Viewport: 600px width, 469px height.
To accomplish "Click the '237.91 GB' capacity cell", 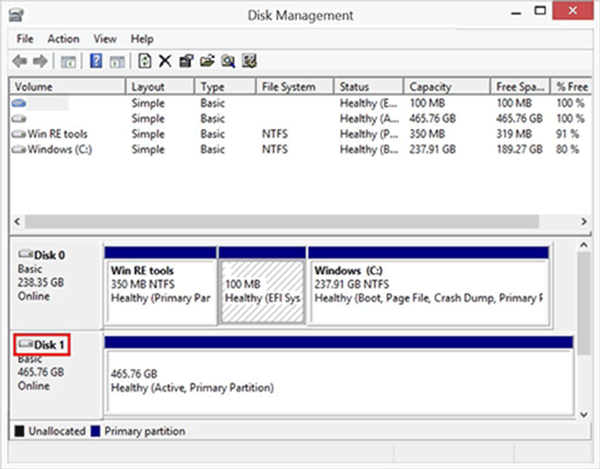I will point(432,150).
